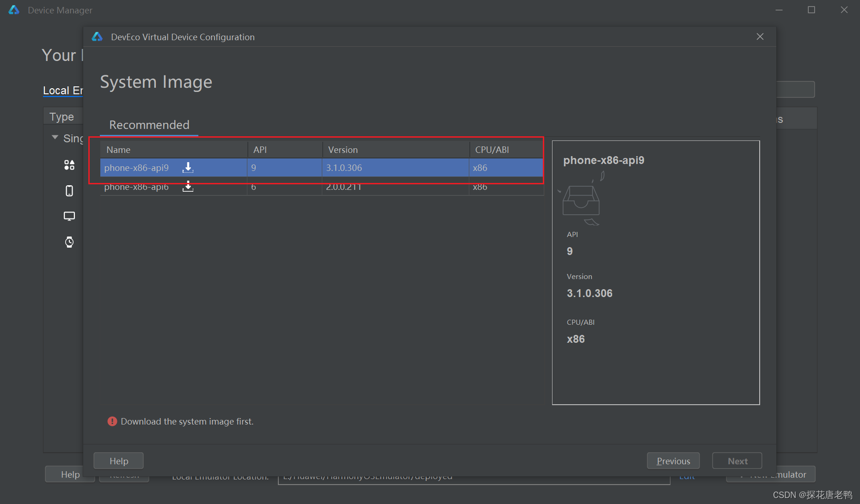Select the all-devices grid icon in sidebar
The height and width of the screenshot is (504, 860).
[69, 165]
